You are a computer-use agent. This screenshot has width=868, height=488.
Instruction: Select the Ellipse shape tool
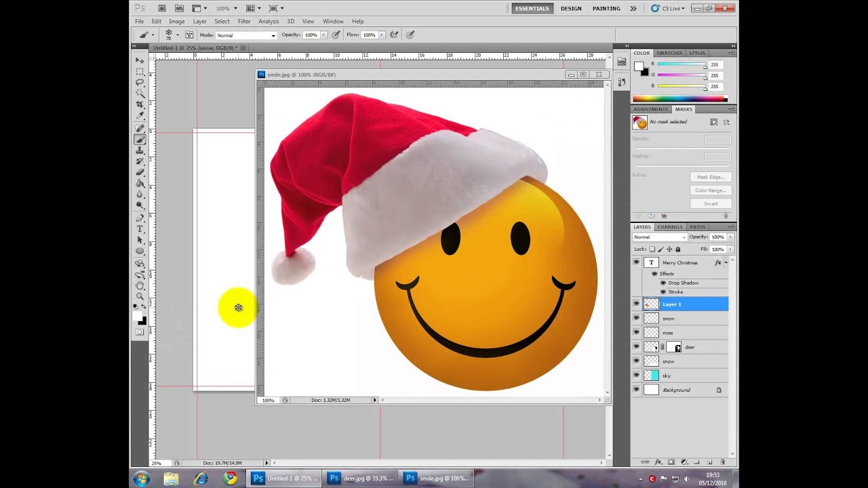(140, 251)
